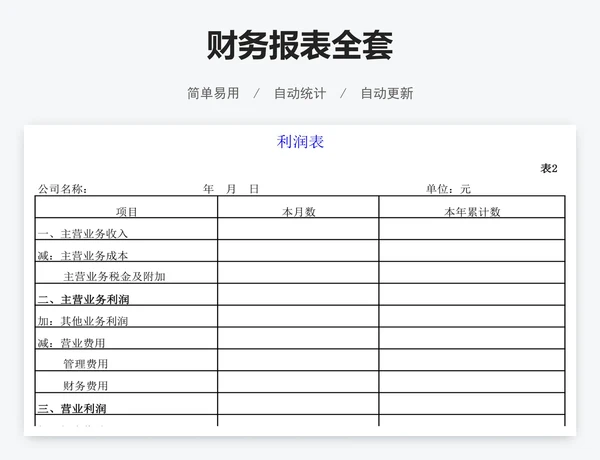Click the 表2 label
This screenshot has width=600, height=460.
click(549, 168)
